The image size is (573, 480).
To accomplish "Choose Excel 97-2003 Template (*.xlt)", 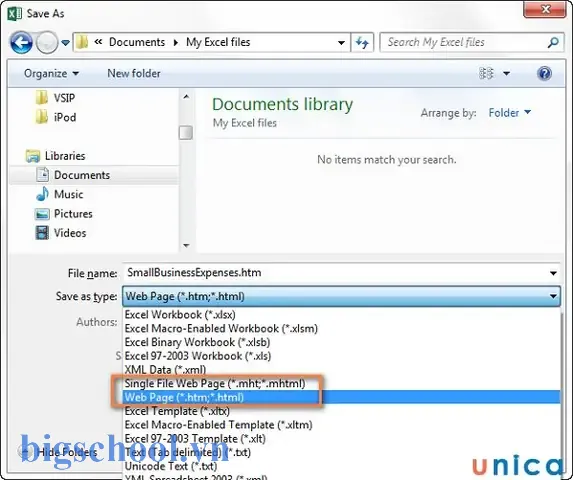I will click(x=341, y=439).
